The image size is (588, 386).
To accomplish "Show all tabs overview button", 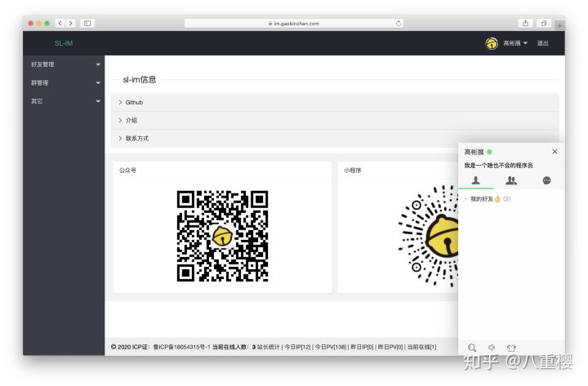I will (544, 23).
